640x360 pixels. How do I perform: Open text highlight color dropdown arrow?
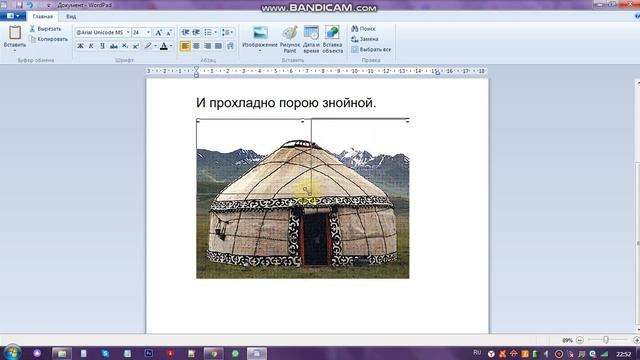click(x=156, y=46)
